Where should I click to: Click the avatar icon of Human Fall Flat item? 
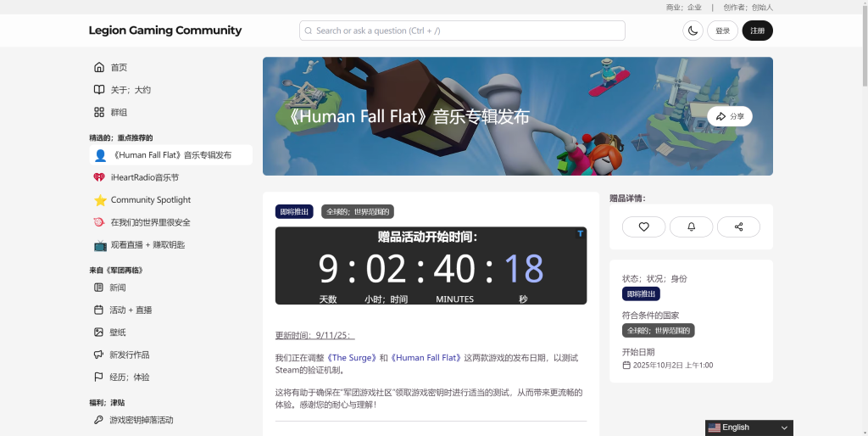[x=100, y=155]
